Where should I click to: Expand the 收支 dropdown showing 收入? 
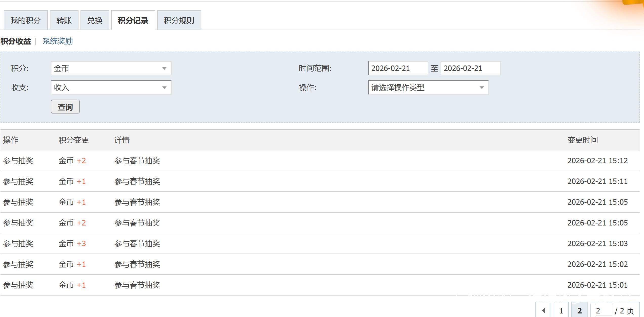click(x=111, y=87)
